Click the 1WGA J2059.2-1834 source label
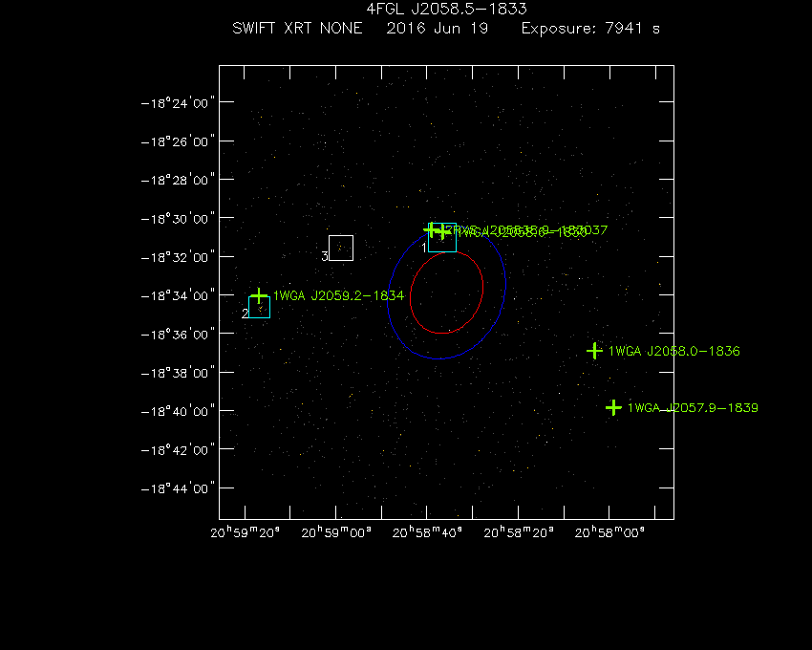Viewport: 812px width, 650px height. tap(339, 295)
